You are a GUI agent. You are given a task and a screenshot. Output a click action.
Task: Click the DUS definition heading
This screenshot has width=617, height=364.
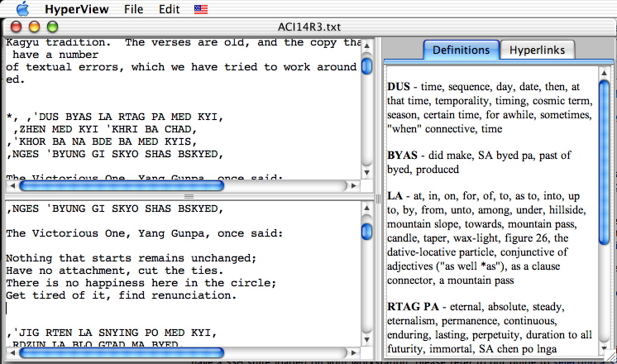tap(399, 87)
